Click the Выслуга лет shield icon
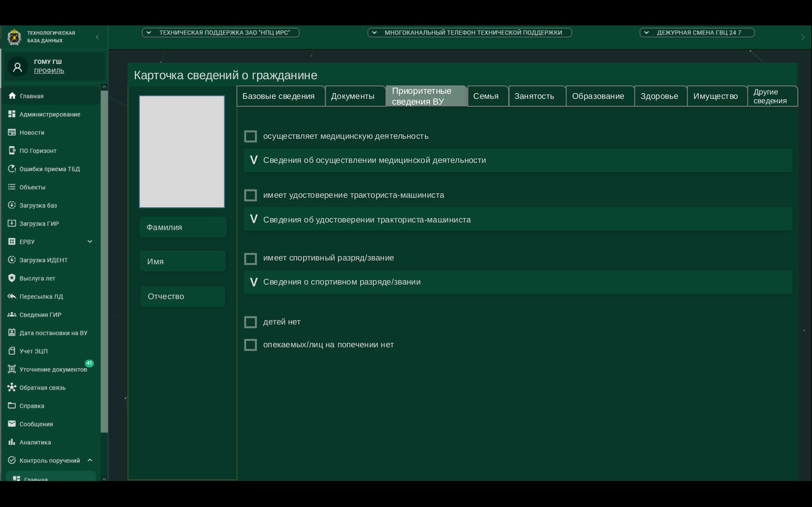 pyautogui.click(x=12, y=278)
